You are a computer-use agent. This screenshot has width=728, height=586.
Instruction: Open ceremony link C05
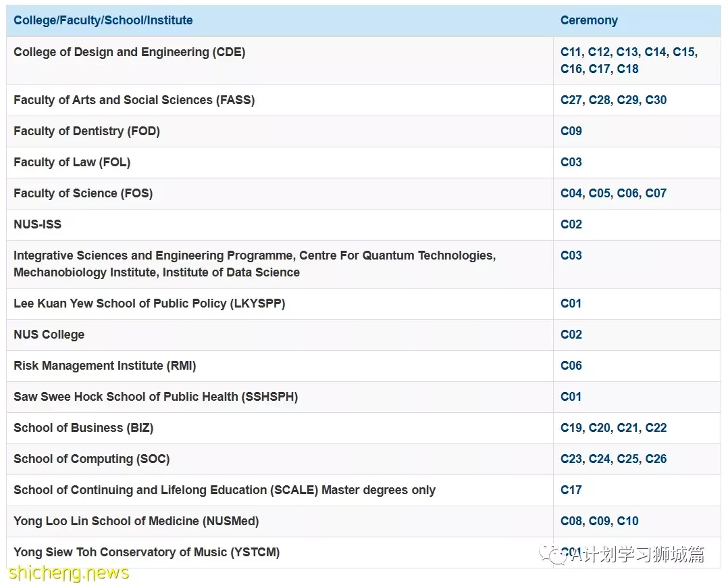coord(600,193)
